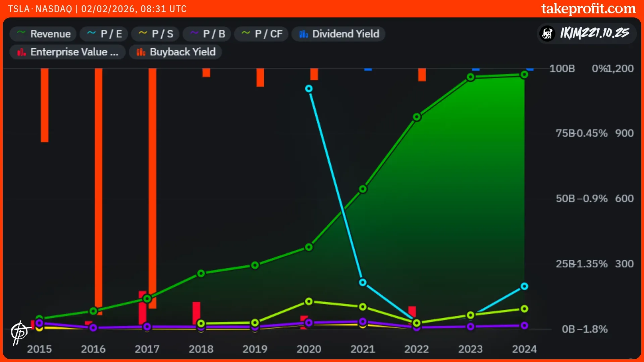Select the 2020 P/E data point
Screen dimensions: 644x362
click(x=309, y=88)
